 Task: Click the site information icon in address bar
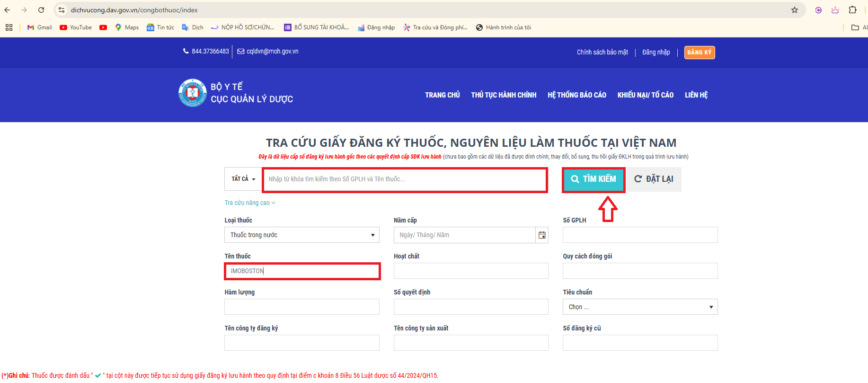tap(62, 10)
